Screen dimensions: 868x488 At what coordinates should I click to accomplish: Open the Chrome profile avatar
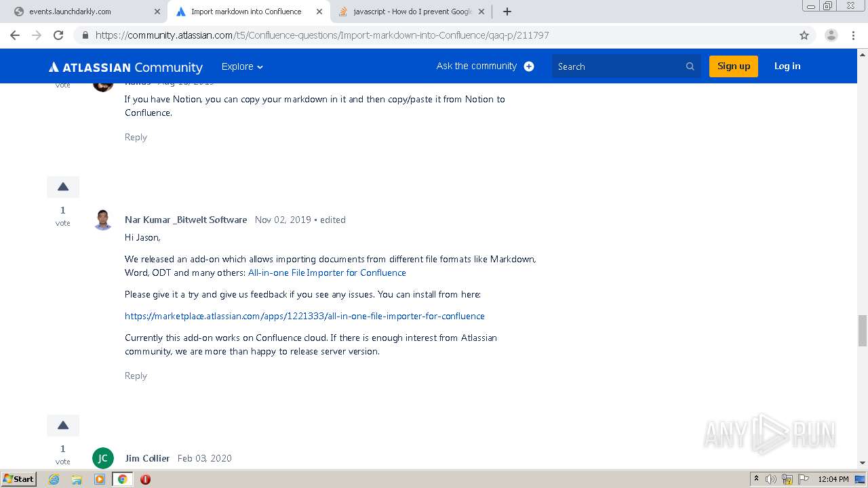(831, 35)
